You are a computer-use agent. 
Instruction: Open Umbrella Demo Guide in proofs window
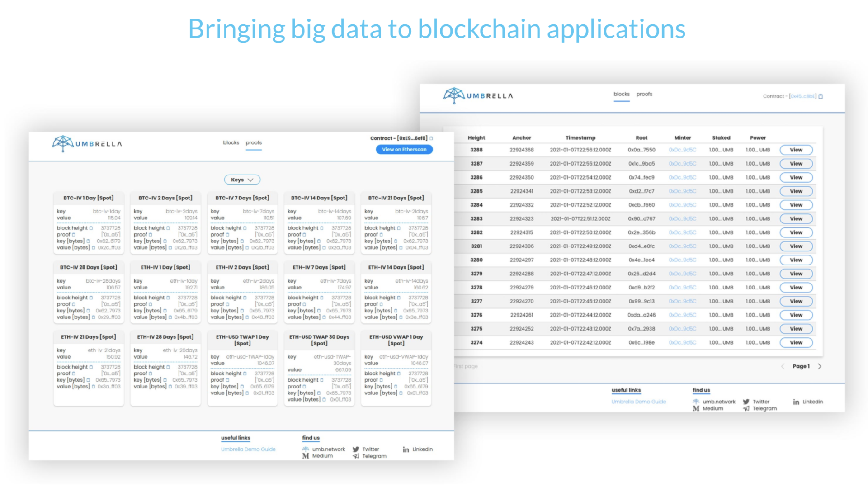(248, 449)
